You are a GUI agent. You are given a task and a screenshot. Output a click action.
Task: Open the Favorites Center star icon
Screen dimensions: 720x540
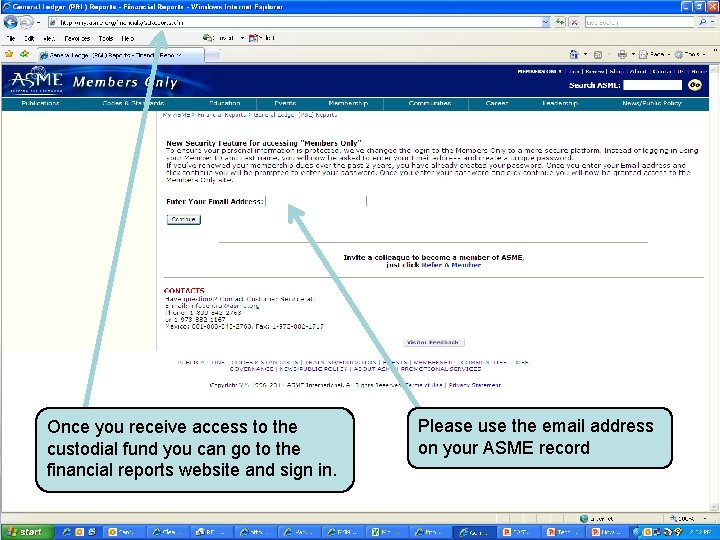click(9, 54)
